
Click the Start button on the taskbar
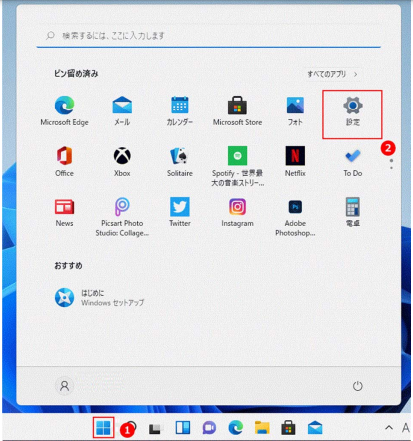click(x=103, y=428)
